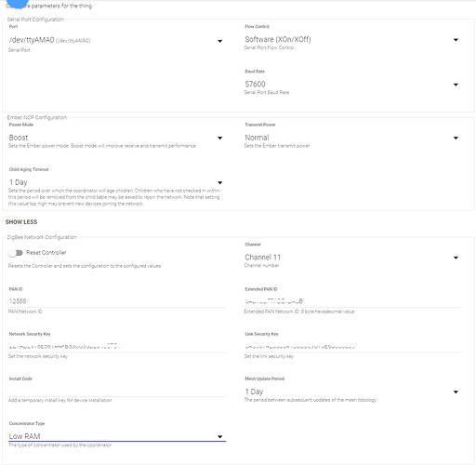The width and height of the screenshot is (476, 465).
Task: Click 'Add a temporary install key' helper text
Action: coord(59,400)
